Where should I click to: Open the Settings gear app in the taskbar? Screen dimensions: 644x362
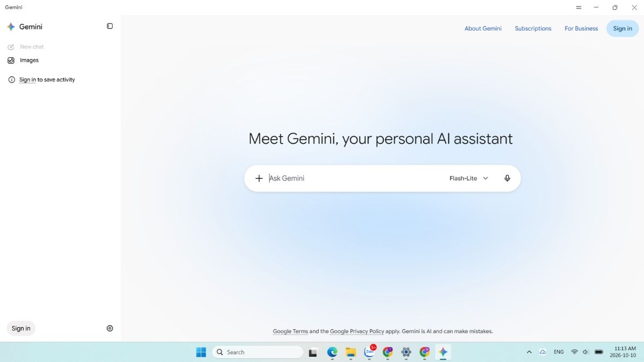tap(406, 352)
